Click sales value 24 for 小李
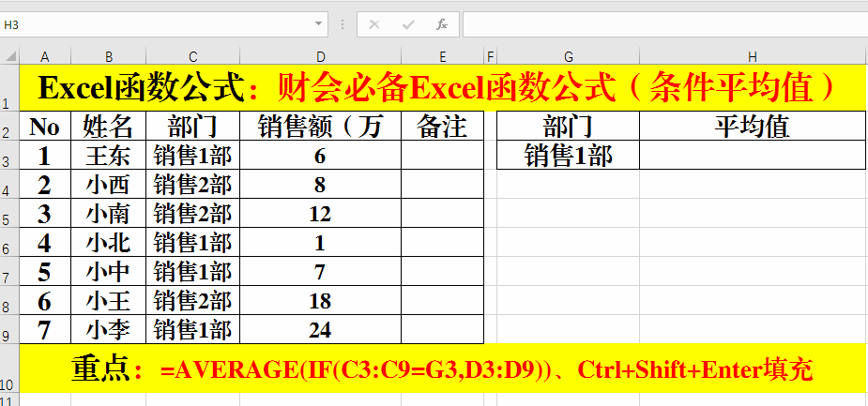This screenshot has width=868, height=406. (321, 329)
